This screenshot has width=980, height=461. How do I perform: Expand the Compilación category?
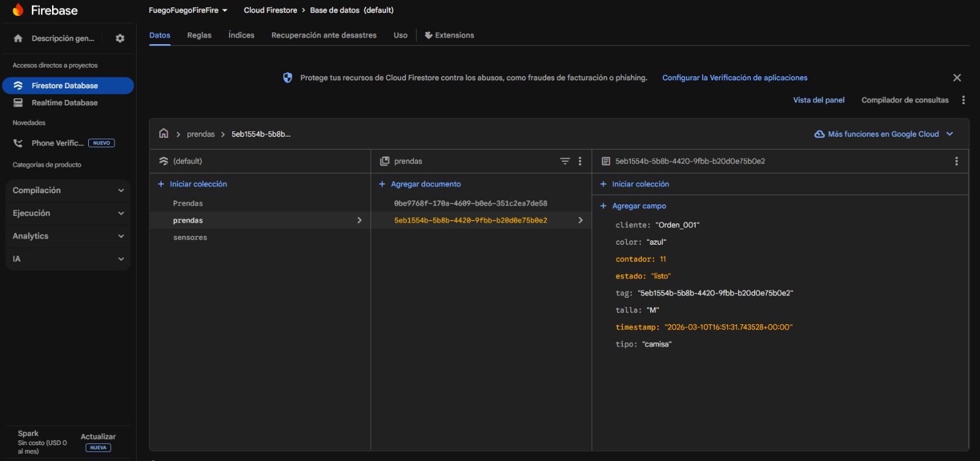(67, 191)
